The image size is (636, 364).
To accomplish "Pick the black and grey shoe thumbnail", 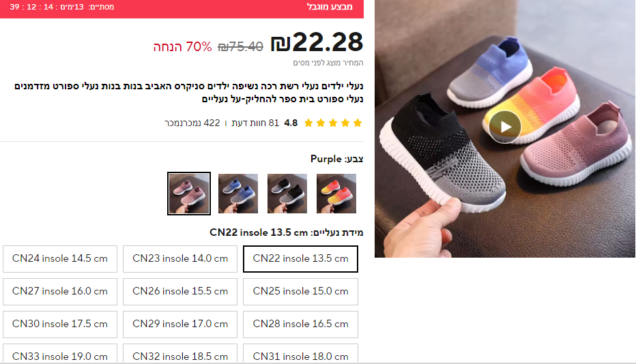I will [287, 194].
